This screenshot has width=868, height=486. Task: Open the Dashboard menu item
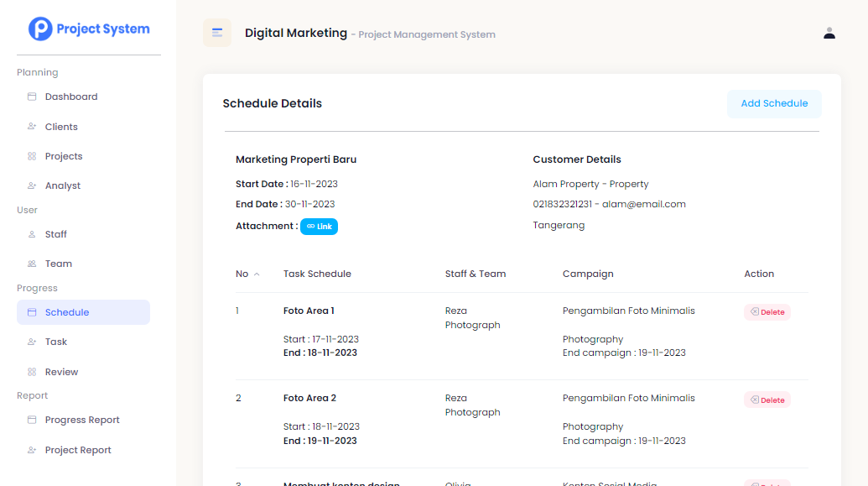(83, 97)
